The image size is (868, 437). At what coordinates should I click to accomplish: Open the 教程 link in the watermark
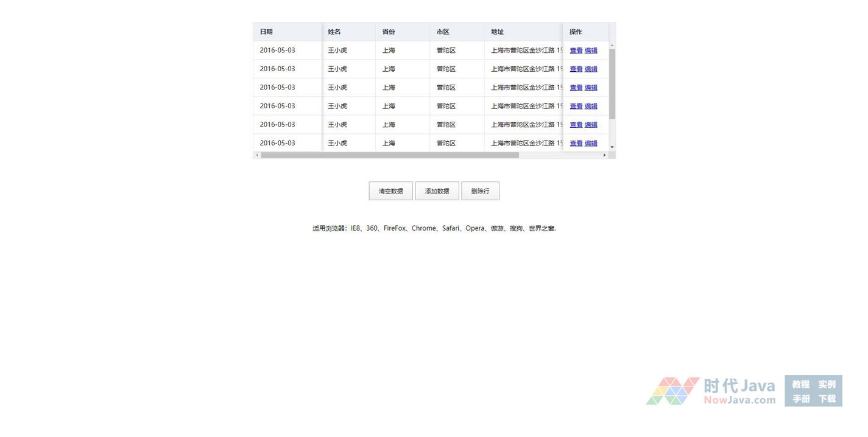(x=800, y=384)
